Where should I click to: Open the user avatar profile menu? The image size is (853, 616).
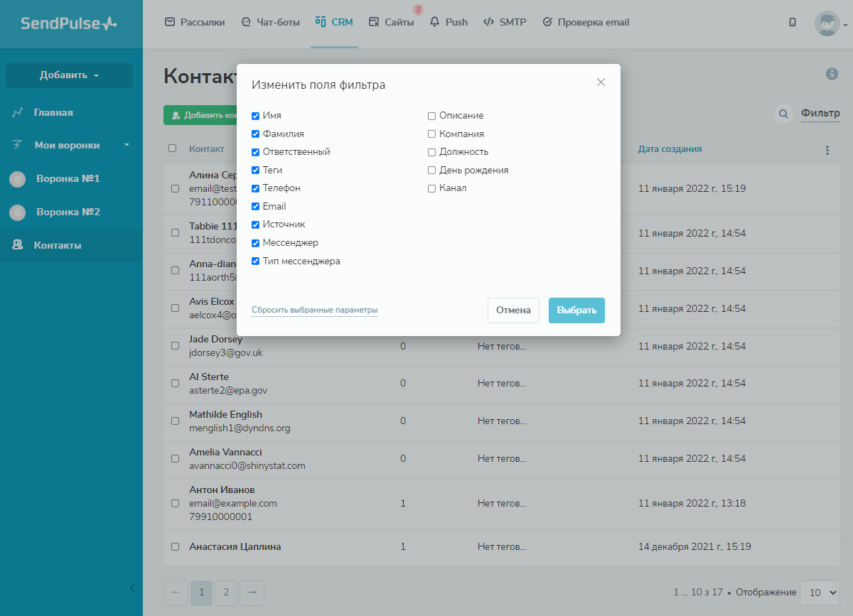point(828,23)
